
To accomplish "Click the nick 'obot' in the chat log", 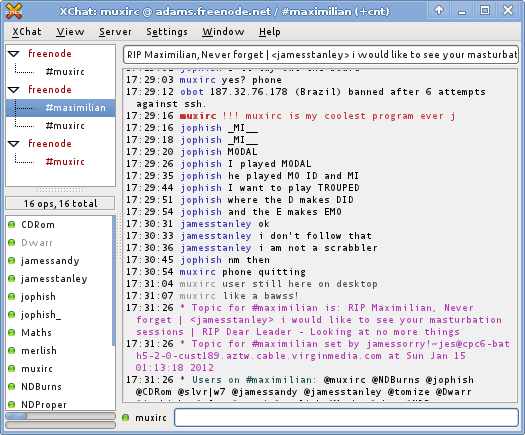I will click(192, 92).
